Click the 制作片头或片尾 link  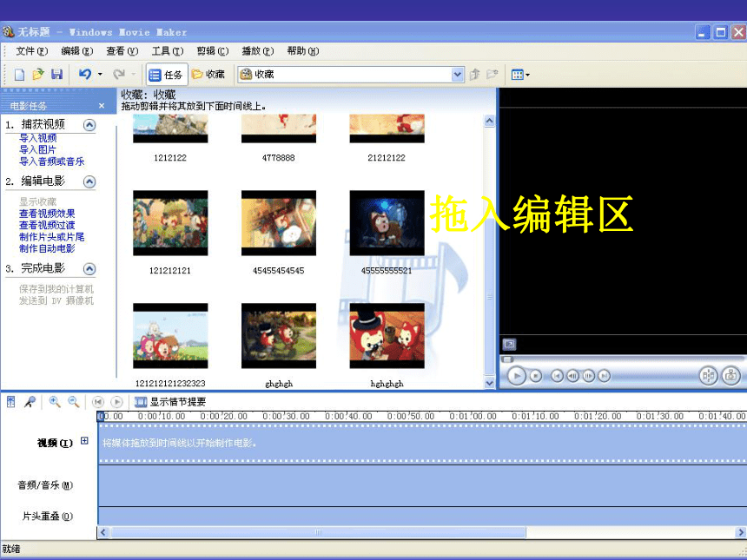pyautogui.click(x=51, y=237)
